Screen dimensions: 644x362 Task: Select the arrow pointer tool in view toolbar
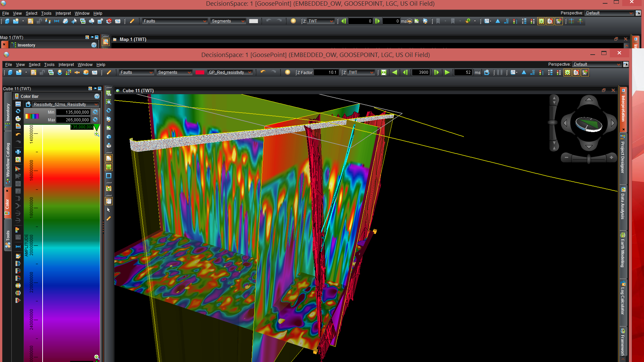coord(109,210)
